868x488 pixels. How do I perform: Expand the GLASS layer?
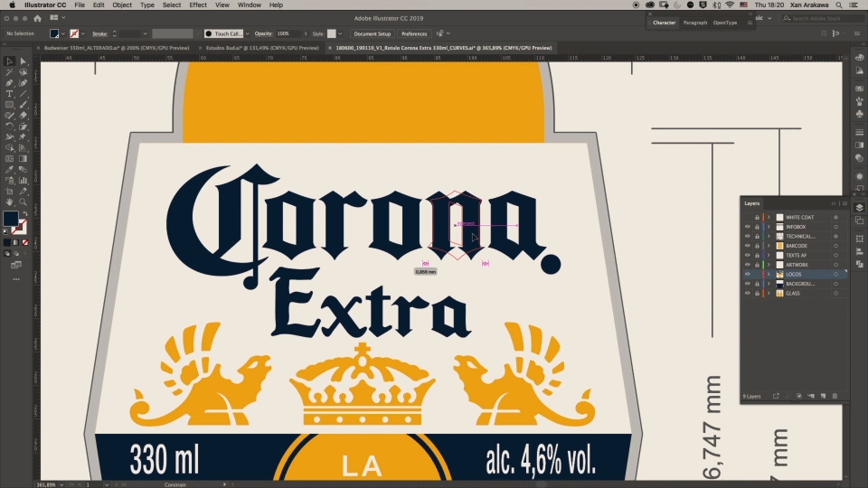[x=769, y=293]
